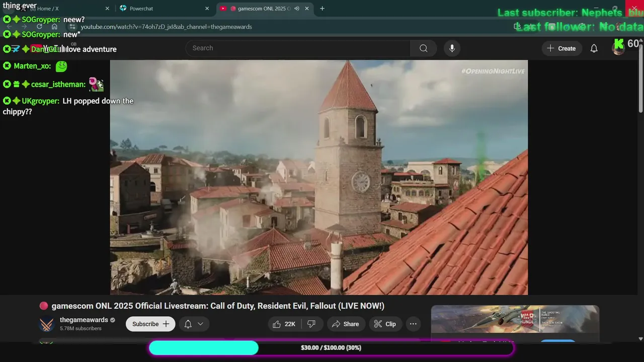Close the Powerchat tab
The width and height of the screenshot is (644, 362).
pos(207,9)
